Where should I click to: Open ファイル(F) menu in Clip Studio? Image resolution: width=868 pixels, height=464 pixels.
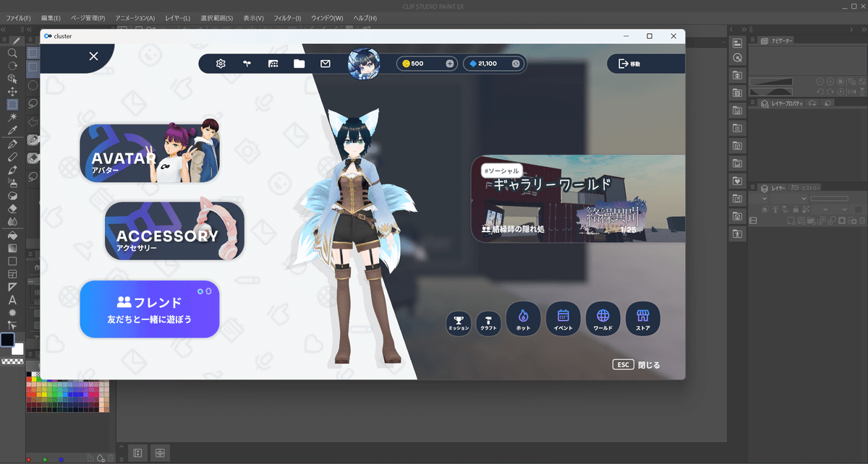click(18, 17)
